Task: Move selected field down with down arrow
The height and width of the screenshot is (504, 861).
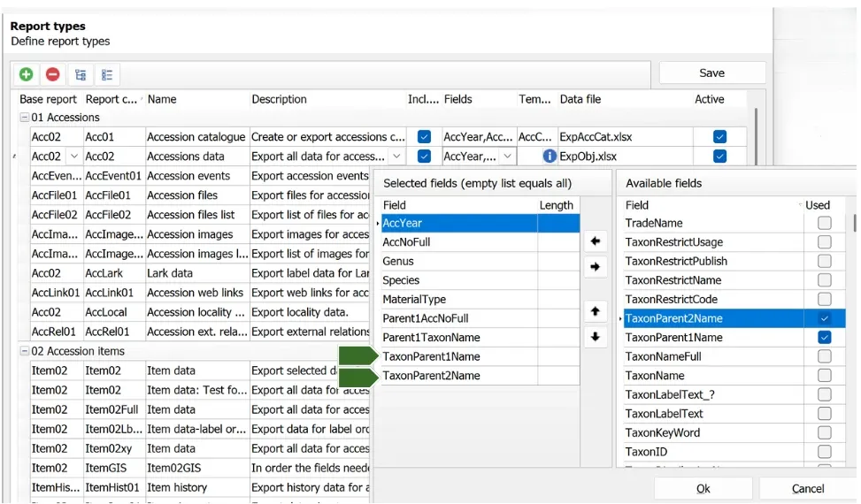Action: (x=596, y=337)
